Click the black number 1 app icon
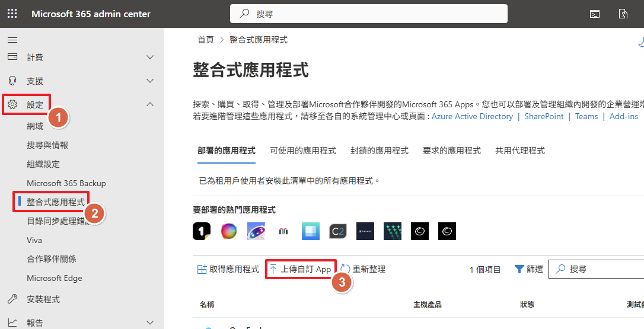644x329 pixels. [x=202, y=231]
